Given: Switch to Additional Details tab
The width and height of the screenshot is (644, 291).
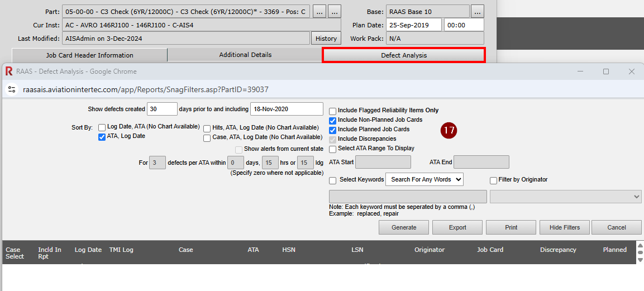Looking at the screenshot, I should coord(245,55).
